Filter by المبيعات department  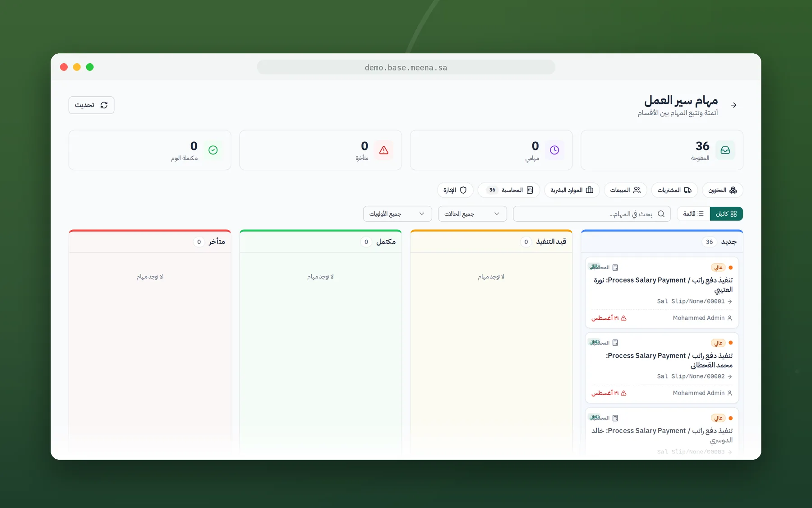pos(625,190)
